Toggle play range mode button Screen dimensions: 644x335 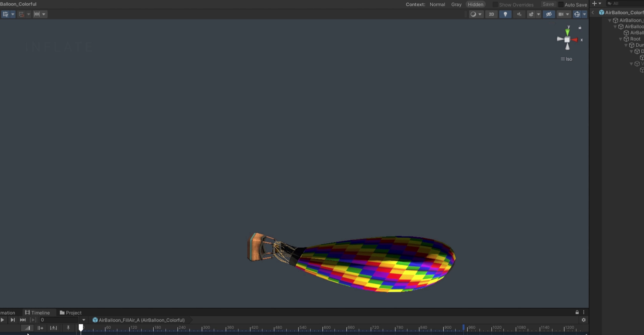tap(33, 320)
